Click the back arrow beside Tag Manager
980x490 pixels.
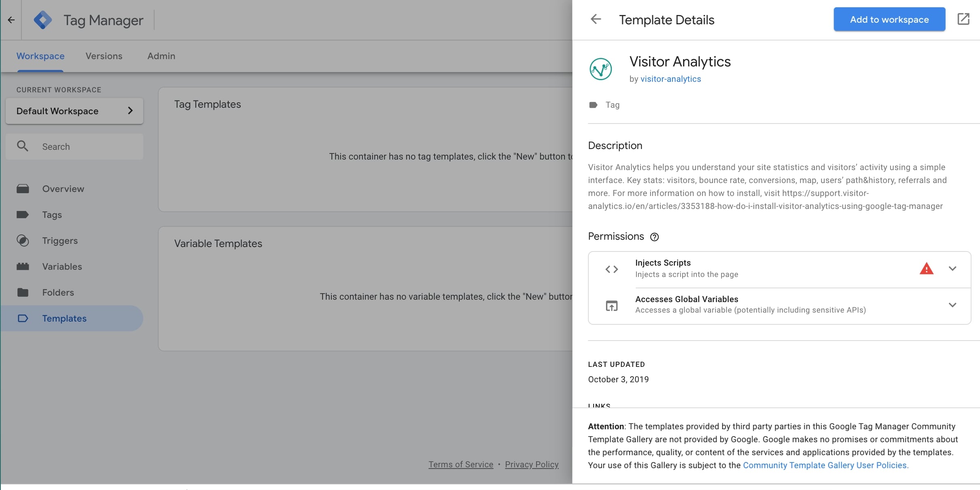(11, 20)
